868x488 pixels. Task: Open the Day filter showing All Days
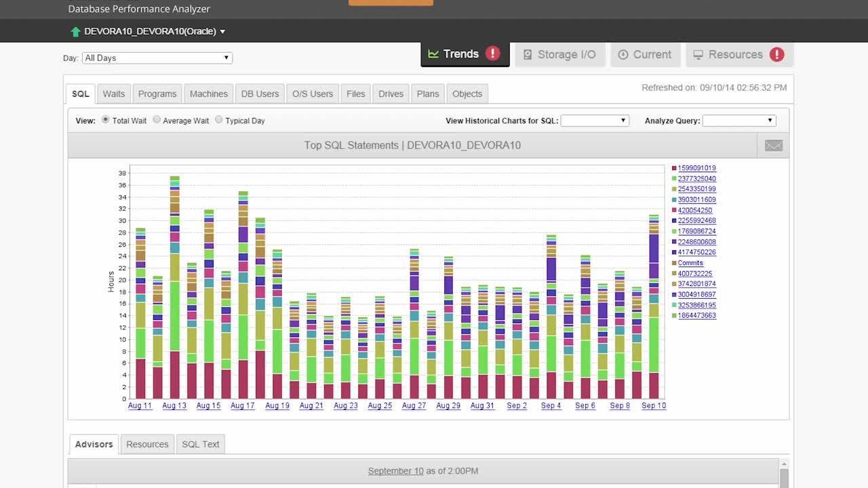coord(157,58)
